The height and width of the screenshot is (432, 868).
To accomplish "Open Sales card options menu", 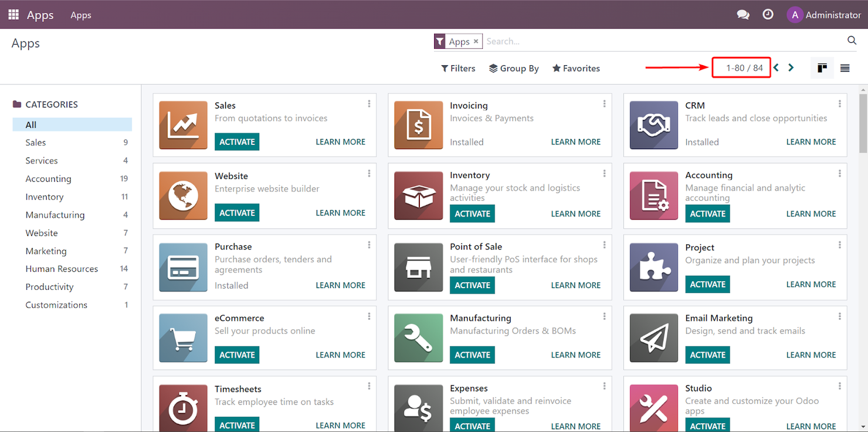I will coord(369,104).
